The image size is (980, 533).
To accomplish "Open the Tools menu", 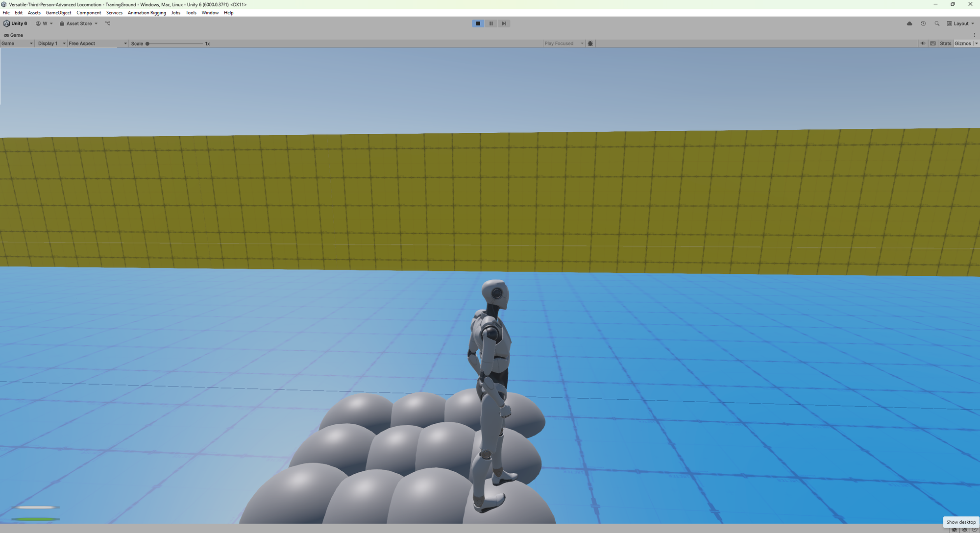I will click(191, 13).
